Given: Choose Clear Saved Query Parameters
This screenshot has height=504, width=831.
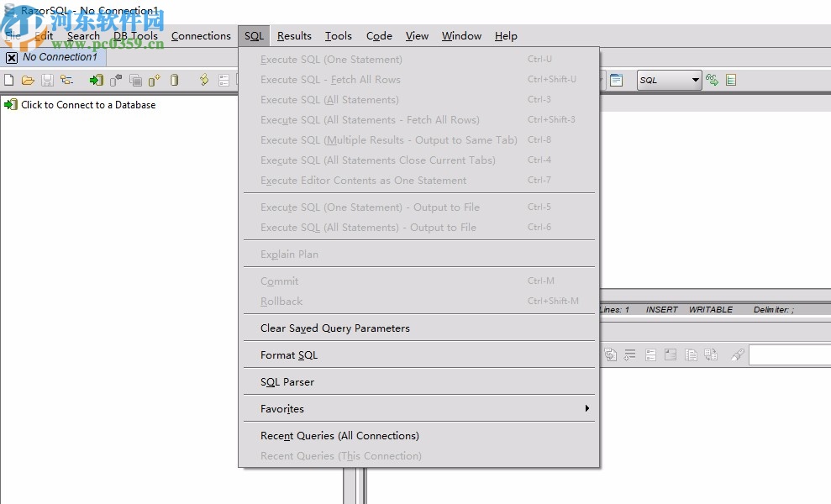Looking at the screenshot, I should tap(418, 328).
